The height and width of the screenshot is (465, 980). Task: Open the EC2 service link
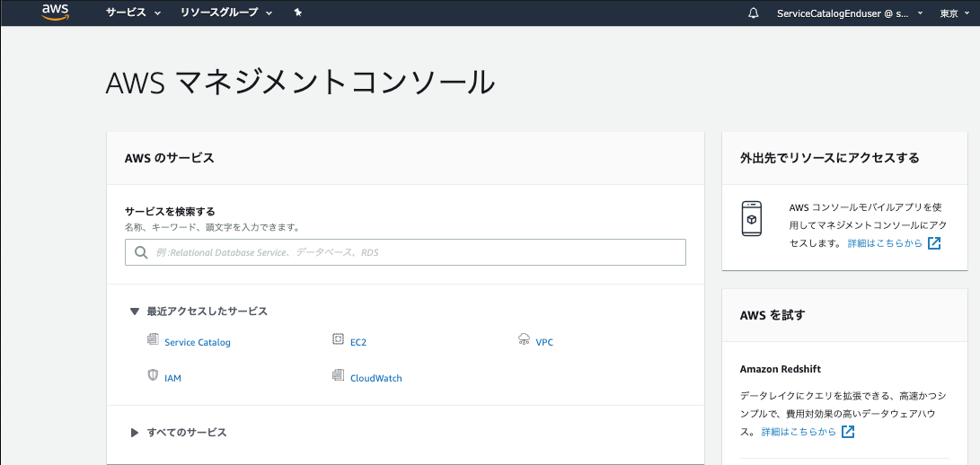point(358,343)
